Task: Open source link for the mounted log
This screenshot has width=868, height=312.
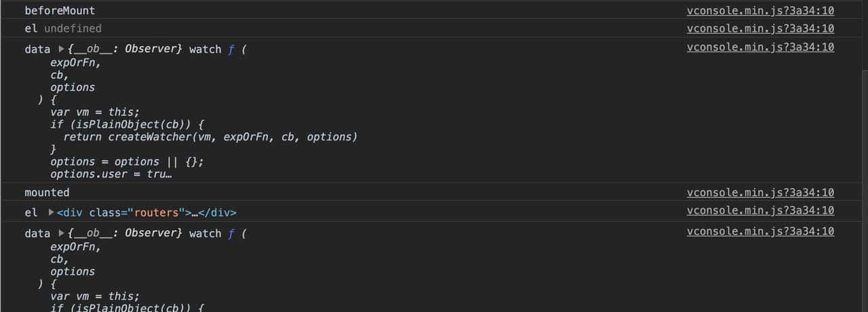Action: pyautogui.click(x=760, y=193)
